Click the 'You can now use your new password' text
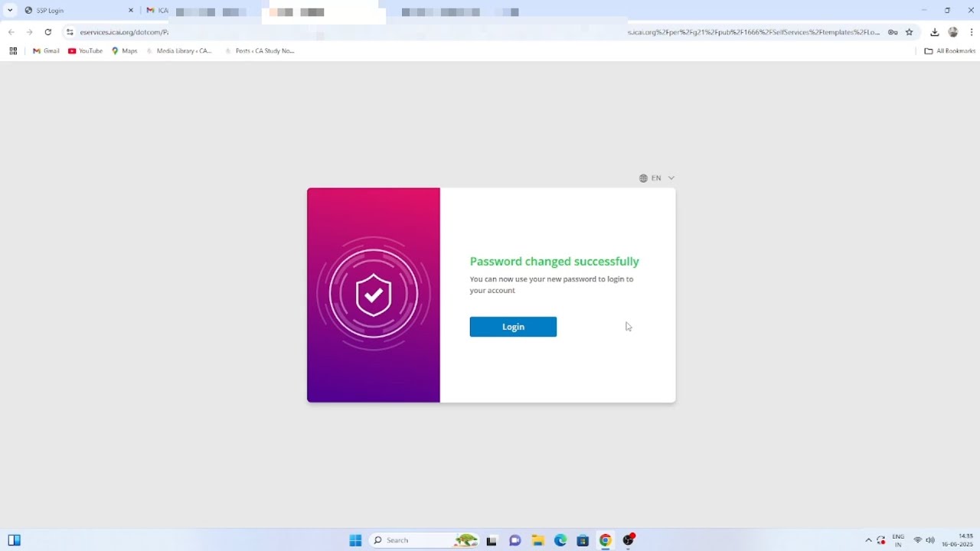The width and height of the screenshot is (980, 551). (x=551, y=285)
